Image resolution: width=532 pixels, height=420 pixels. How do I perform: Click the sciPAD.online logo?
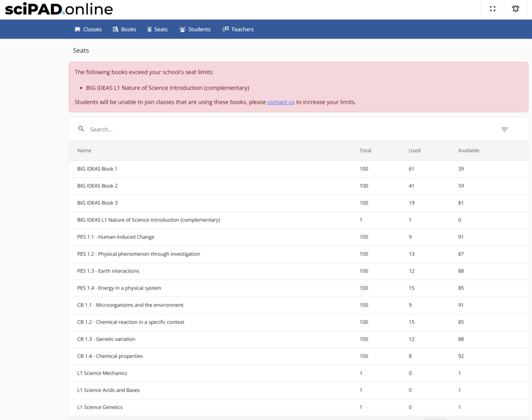pos(59,9)
